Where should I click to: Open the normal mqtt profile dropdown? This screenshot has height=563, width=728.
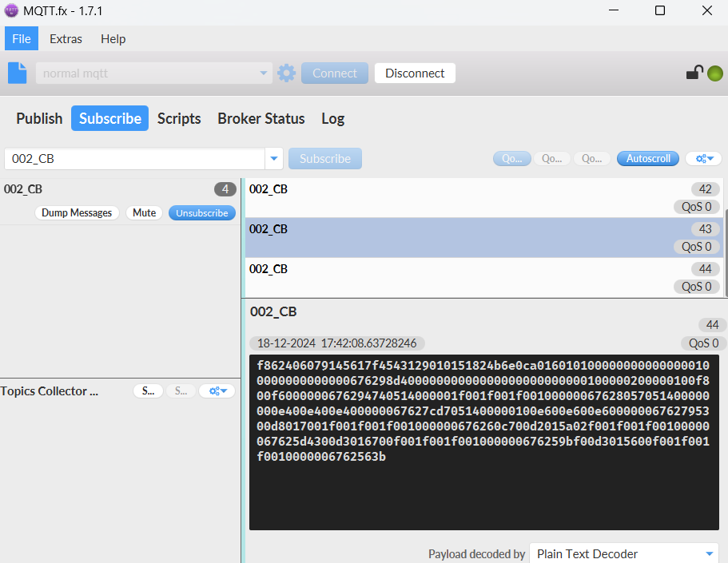(154, 73)
